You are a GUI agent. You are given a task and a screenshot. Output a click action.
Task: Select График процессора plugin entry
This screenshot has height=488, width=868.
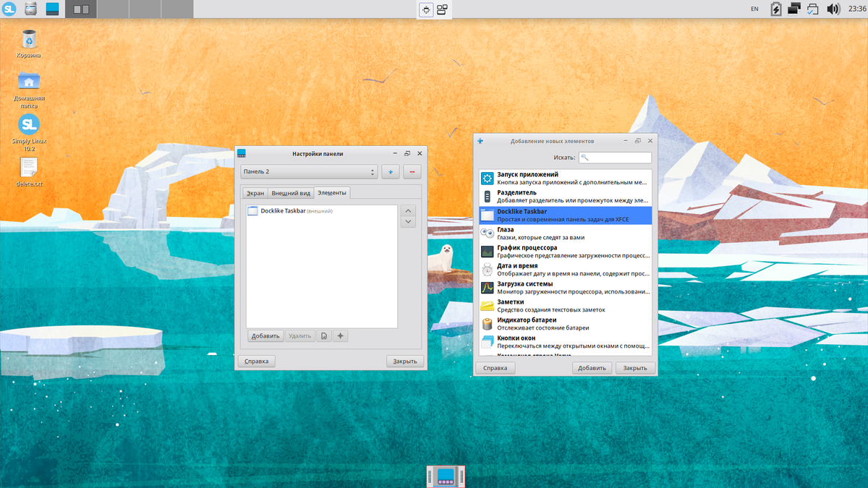pyautogui.click(x=566, y=252)
